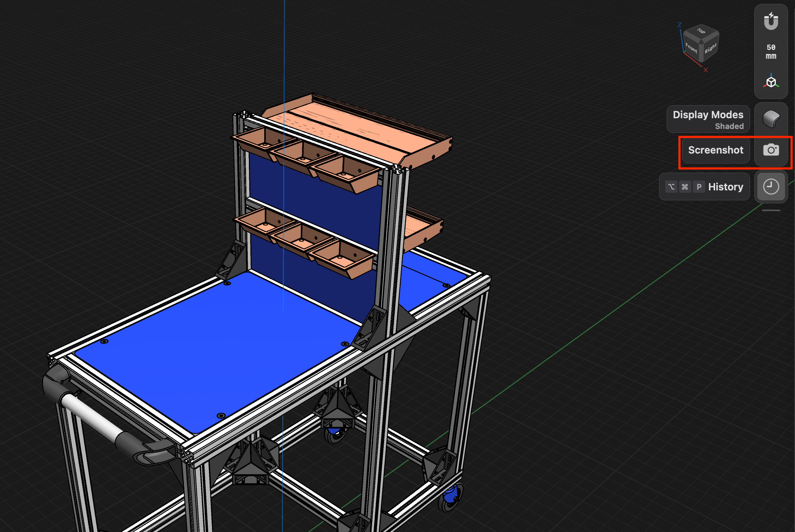The height and width of the screenshot is (532, 795).
Task: Click the Screenshot camera icon
Action: click(771, 150)
